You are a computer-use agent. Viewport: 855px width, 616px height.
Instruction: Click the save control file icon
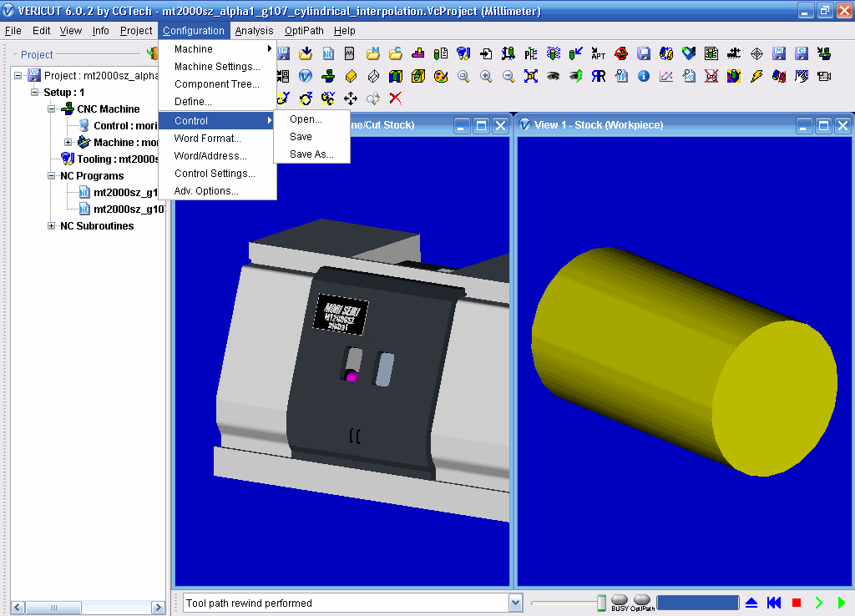[801, 53]
